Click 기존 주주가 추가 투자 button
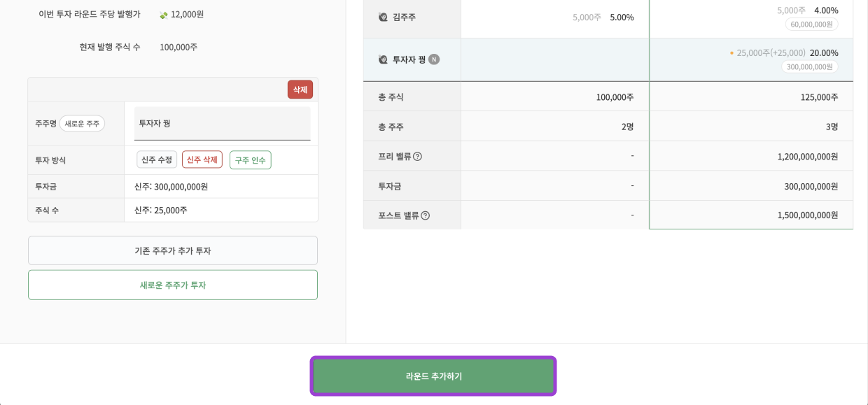Screen dimensions: 868x405 172,250
